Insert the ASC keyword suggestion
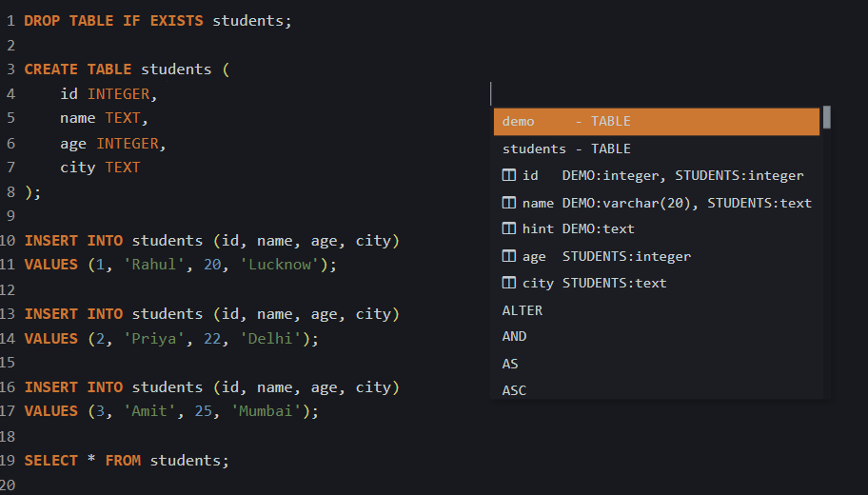868x495 pixels. [657, 389]
